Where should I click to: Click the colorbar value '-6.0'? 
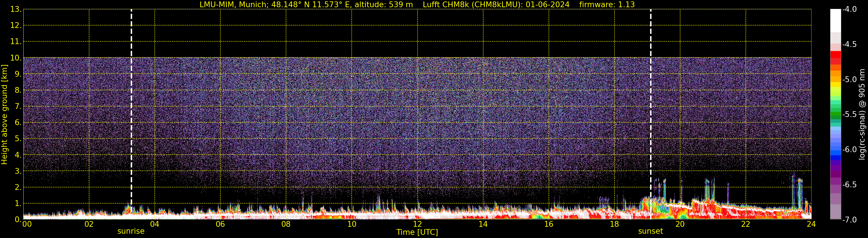[850, 150]
